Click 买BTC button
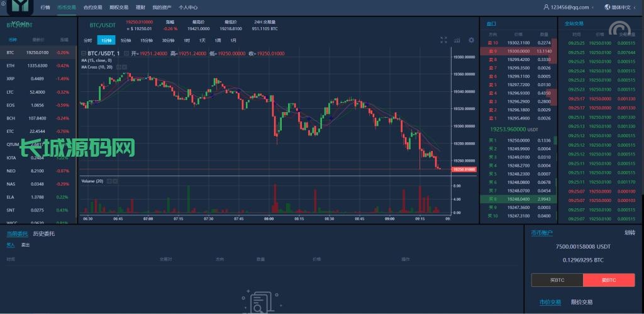This screenshot has width=644, height=314. point(557,280)
